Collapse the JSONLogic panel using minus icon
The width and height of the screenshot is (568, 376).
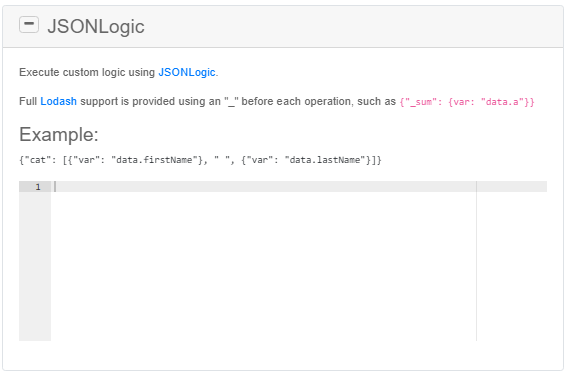[x=29, y=25]
